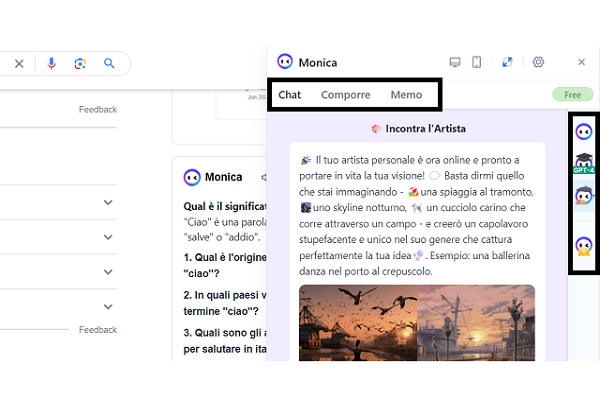Screen dimensions: 600x400
Task: Click the top Feedback link
Action: 98,109
